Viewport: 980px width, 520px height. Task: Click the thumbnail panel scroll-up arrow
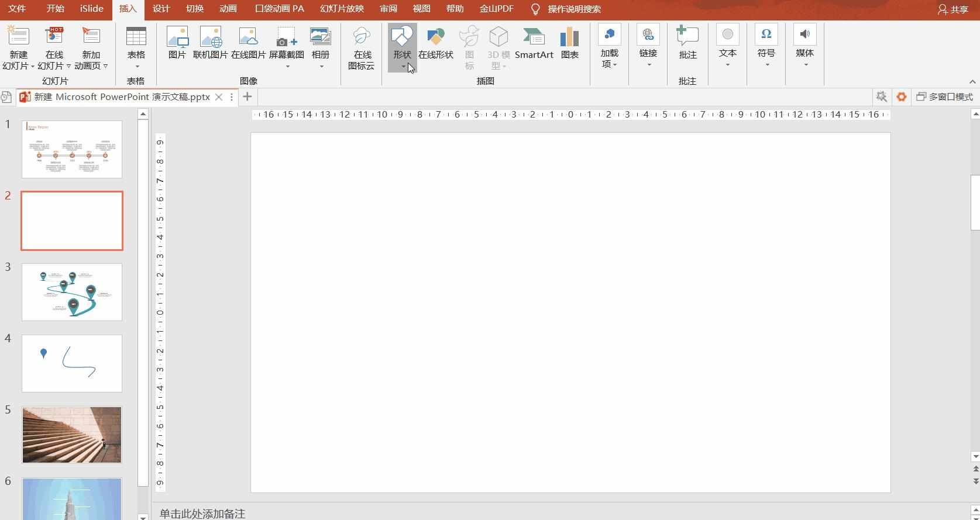(x=143, y=114)
